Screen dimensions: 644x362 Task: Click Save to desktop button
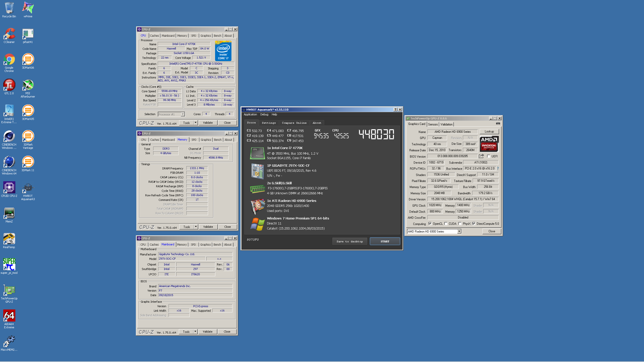pos(350,241)
